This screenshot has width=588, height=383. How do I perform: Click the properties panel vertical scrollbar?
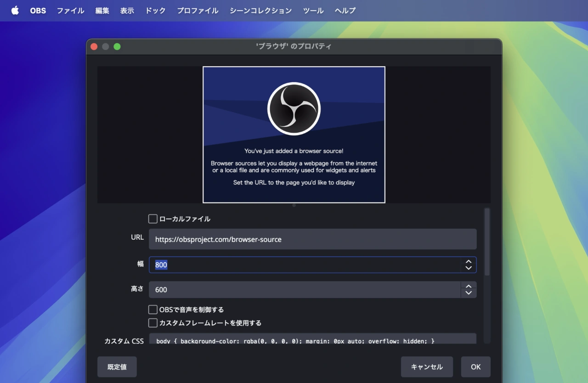point(487,242)
